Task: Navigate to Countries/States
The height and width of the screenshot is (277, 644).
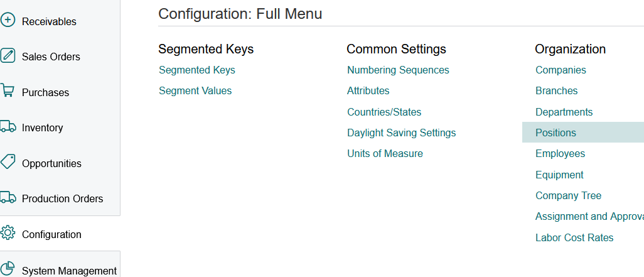Action: coord(384,112)
